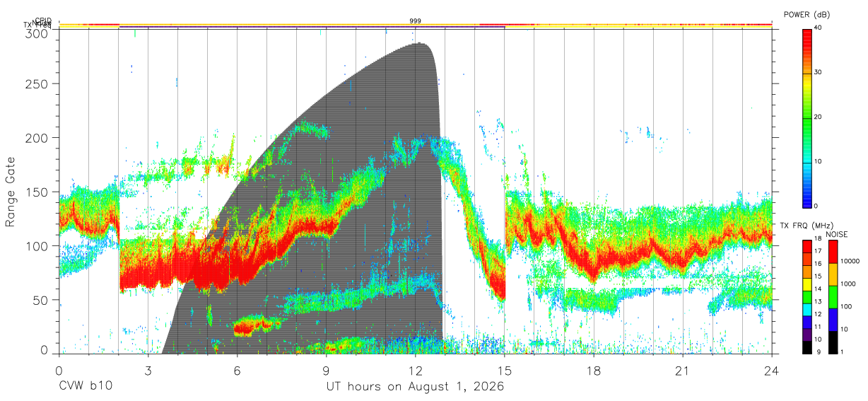Image resolution: width=868 pixels, height=401 pixels.
Task: Click the 15 hour tick label
Action: (x=504, y=371)
